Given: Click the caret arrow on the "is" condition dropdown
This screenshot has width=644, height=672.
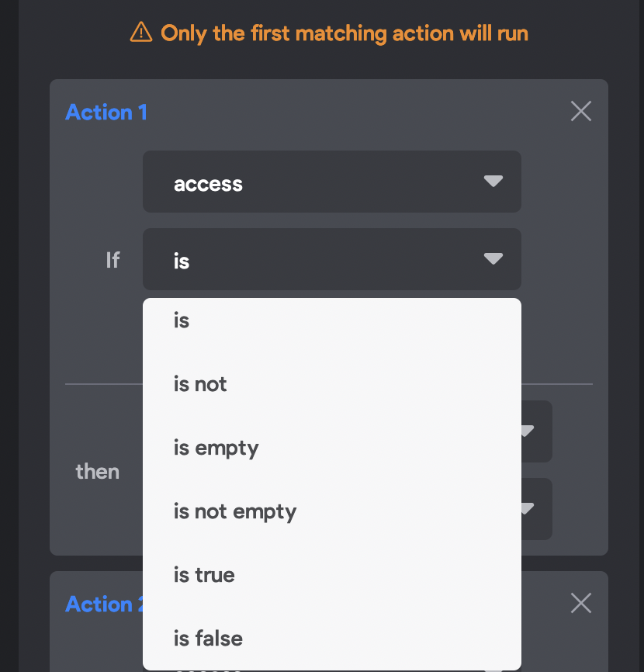Looking at the screenshot, I should click(x=493, y=259).
